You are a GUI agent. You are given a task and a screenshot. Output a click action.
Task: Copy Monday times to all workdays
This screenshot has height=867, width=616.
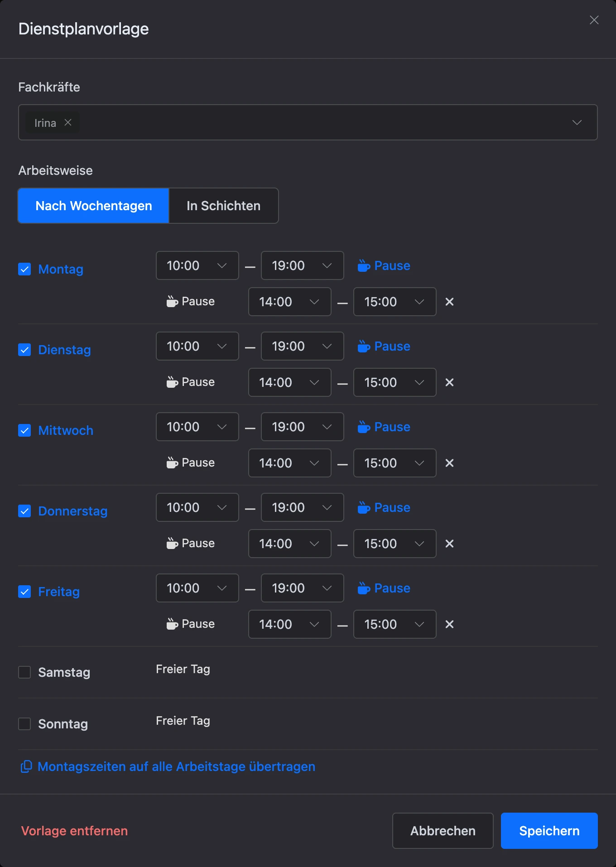[x=168, y=766]
